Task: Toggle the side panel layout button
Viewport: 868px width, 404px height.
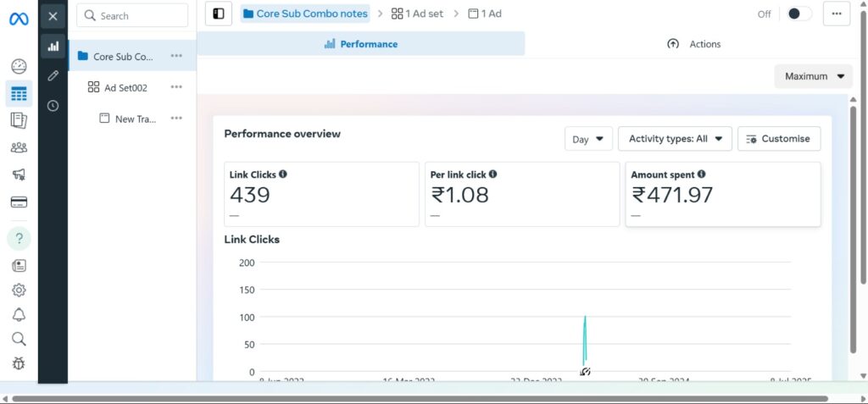Action: coord(218,14)
